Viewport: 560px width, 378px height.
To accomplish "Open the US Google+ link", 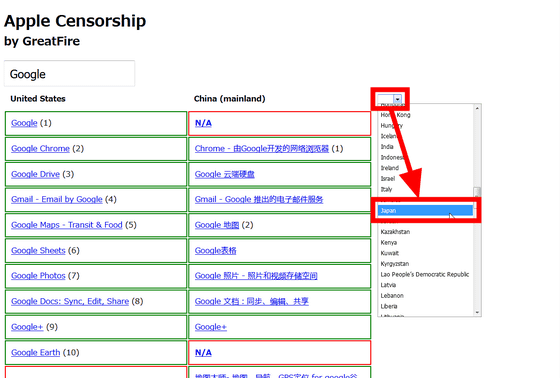I will pos(27,327).
